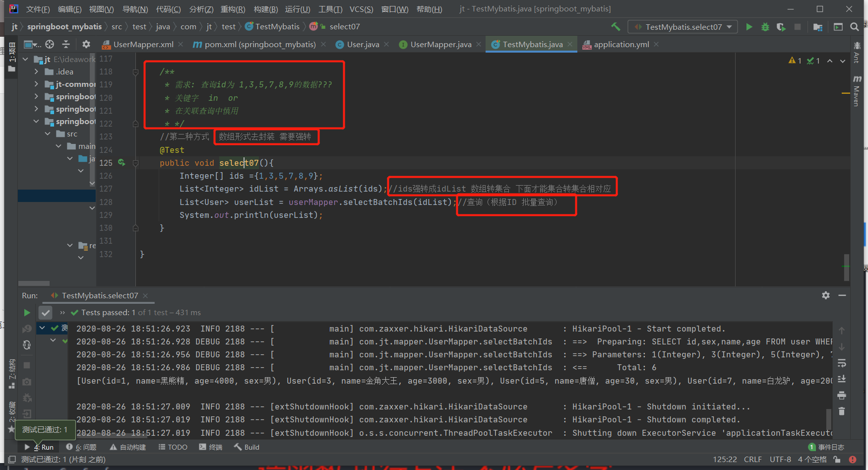This screenshot has width=868, height=470.
Task: Click the print icon in console gutter
Action: click(842, 396)
